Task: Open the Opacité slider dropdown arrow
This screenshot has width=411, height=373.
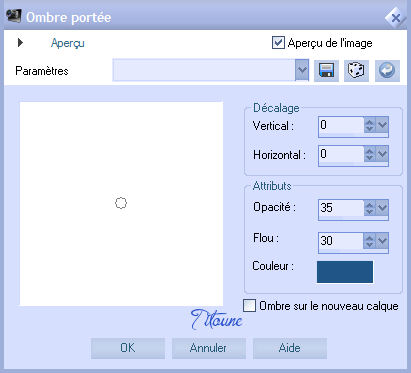Action: click(x=382, y=208)
